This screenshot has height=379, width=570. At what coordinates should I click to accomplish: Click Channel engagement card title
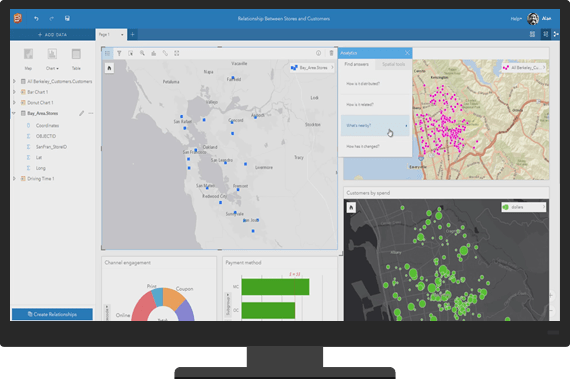(x=128, y=262)
